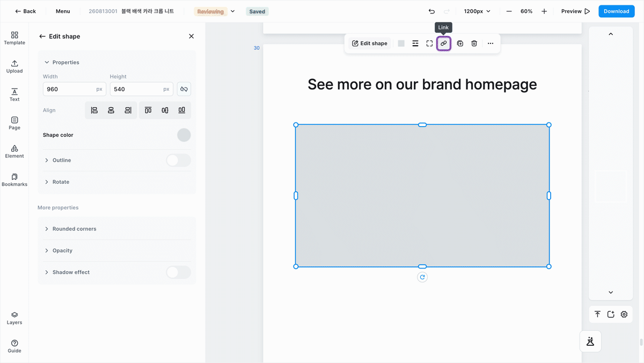
Task: Expand Rounded corners section
Action: tap(70, 229)
